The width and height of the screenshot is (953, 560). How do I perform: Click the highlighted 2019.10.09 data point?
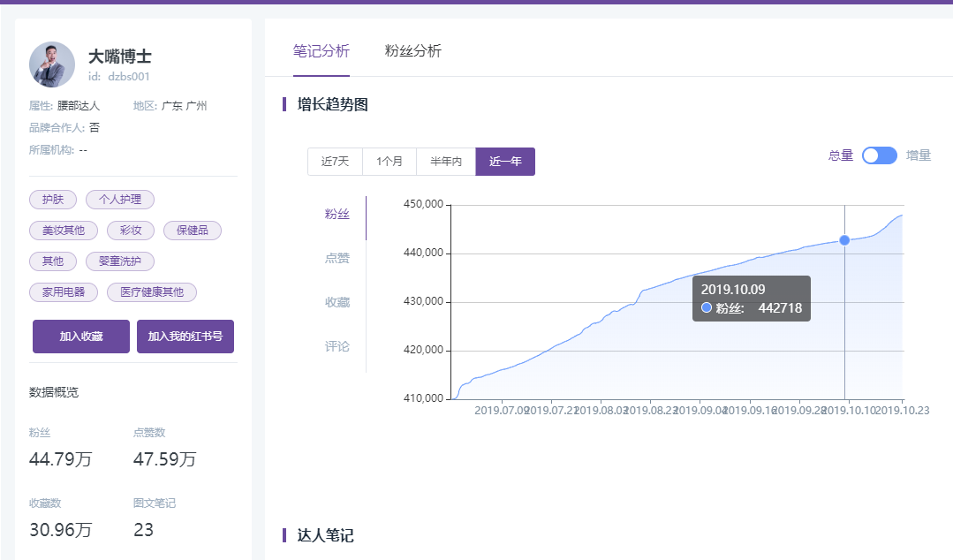click(844, 241)
